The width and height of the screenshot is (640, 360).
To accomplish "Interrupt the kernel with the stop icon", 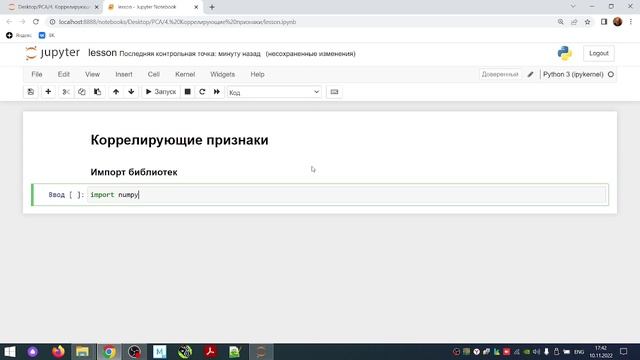I will (x=187, y=92).
